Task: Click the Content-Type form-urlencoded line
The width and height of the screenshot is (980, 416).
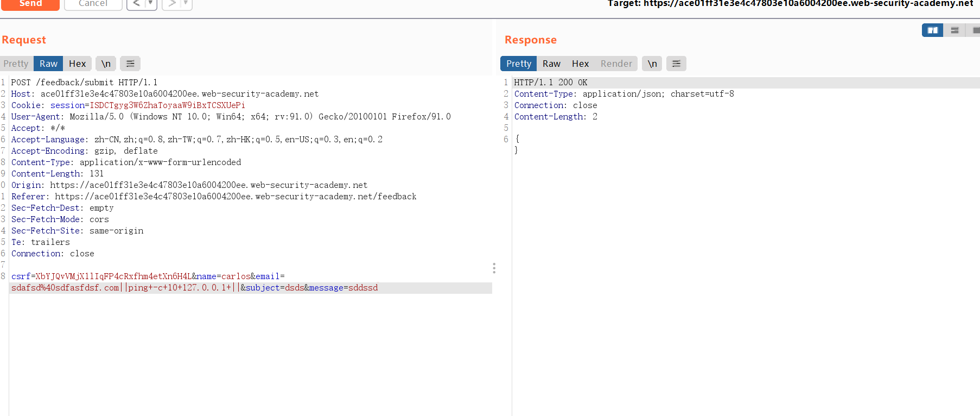Action: pos(126,162)
